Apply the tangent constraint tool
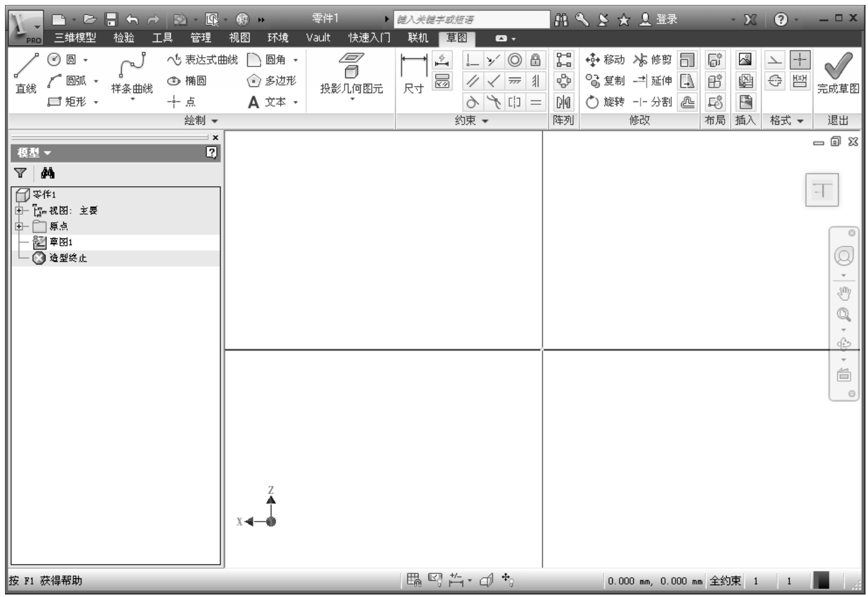Screen dimensions: 868x597 click(x=473, y=102)
